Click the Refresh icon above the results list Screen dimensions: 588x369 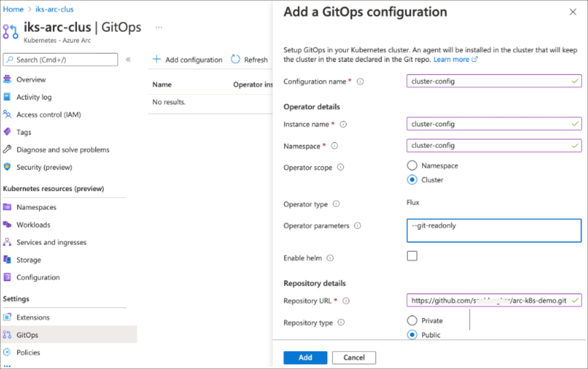click(x=235, y=59)
